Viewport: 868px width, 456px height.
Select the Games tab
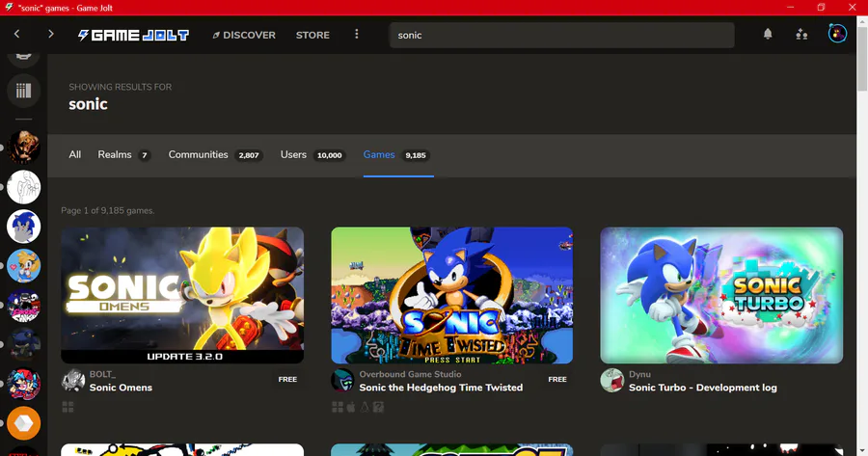point(396,155)
